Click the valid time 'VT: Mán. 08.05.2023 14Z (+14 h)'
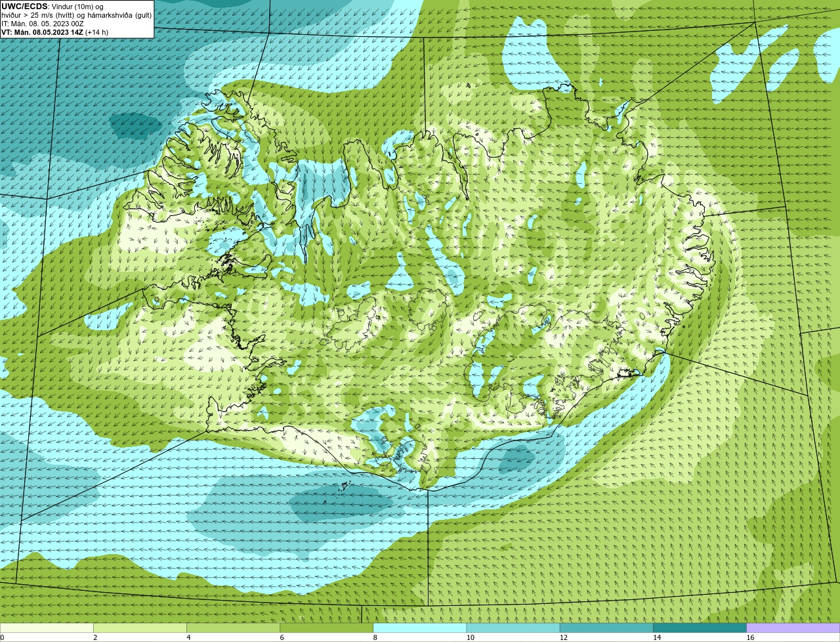840x642 pixels. point(55,32)
